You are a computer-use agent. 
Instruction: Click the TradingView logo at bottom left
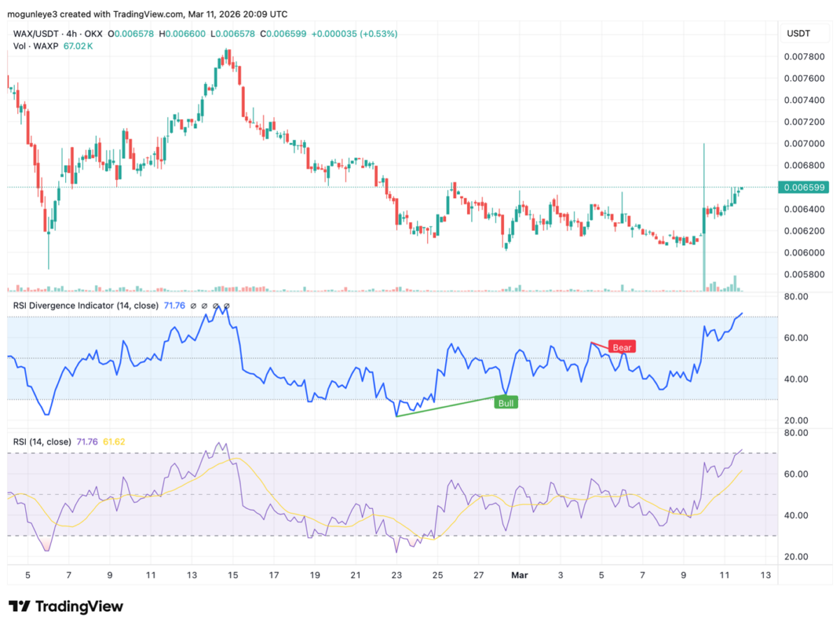click(65, 606)
